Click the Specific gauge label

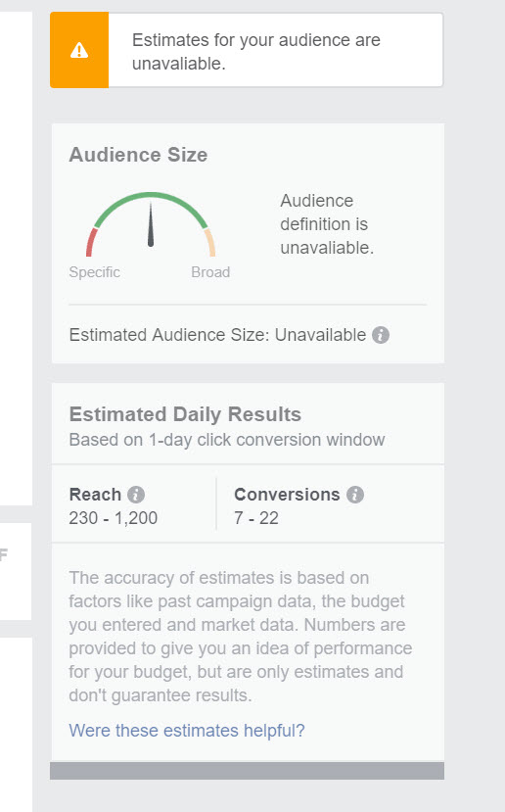point(95,272)
